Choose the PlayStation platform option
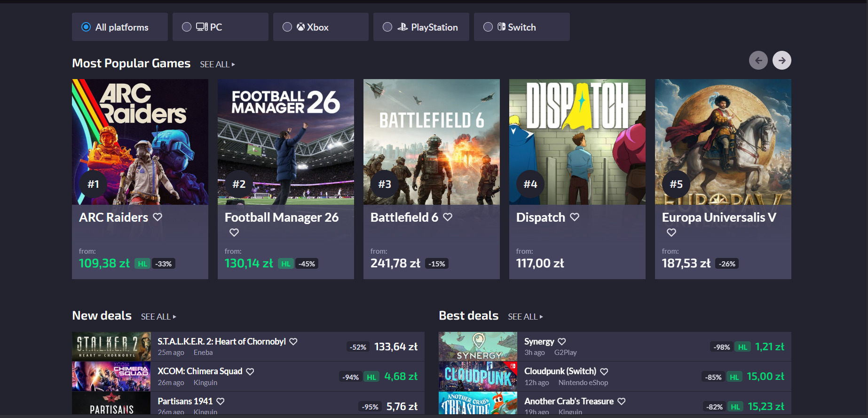868x418 pixels. click(x=387, y=27)
